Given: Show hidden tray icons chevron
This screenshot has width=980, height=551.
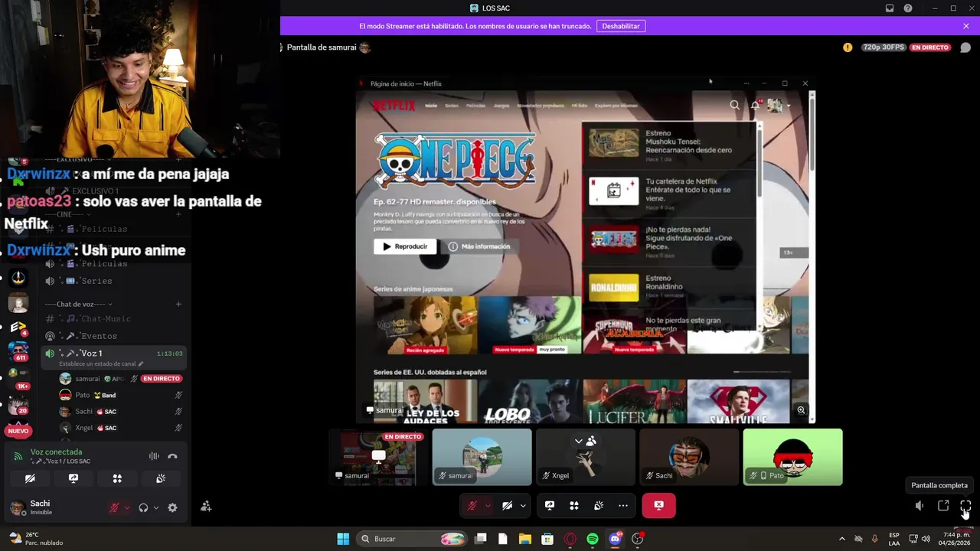Looking at the screenshot, I should tap(842, 539).
